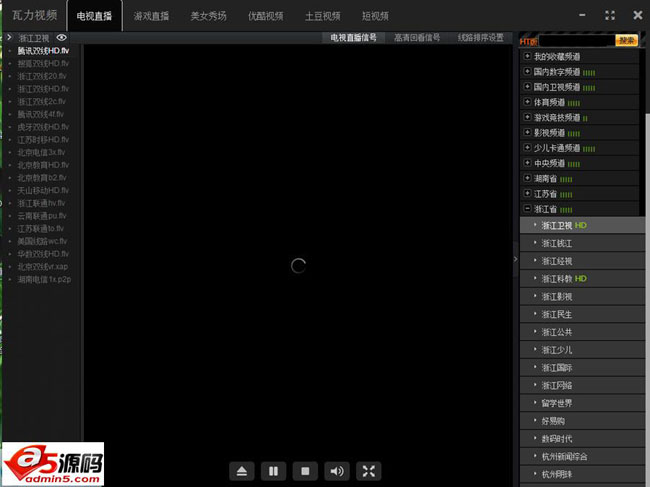Select channel 浙江经视
650x487 pixels.
582,261
